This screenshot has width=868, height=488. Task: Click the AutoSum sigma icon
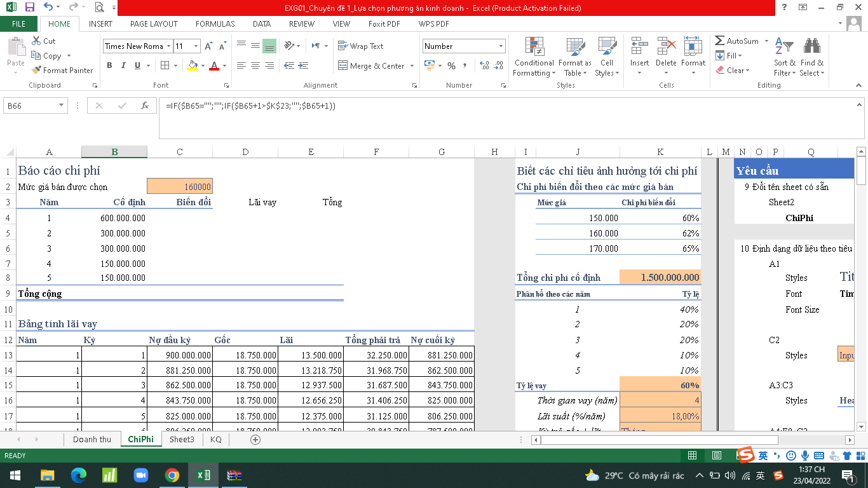pyautogui.click(x=720, y=41)
